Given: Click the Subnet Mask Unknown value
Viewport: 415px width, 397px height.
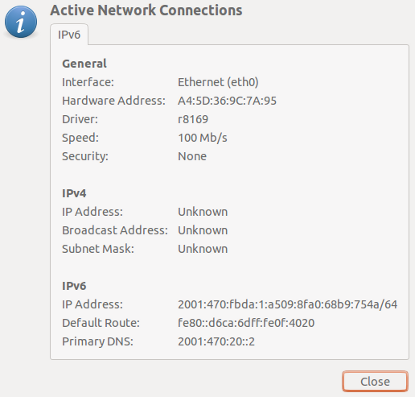Looking at the screenshot, I should [x=203, y=249].
